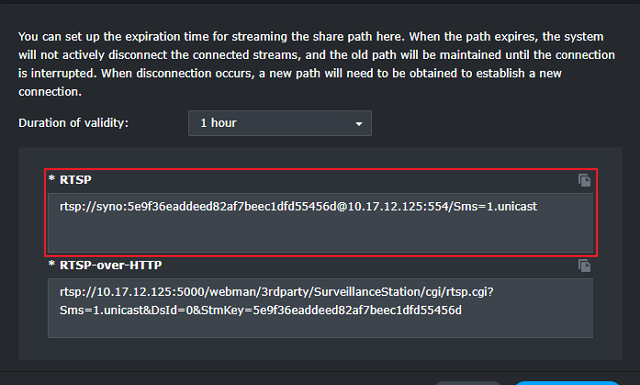Viewport: 640px width, 385px height.
Task: Click the expiration time description paragraph
Action: click(317, 64)
